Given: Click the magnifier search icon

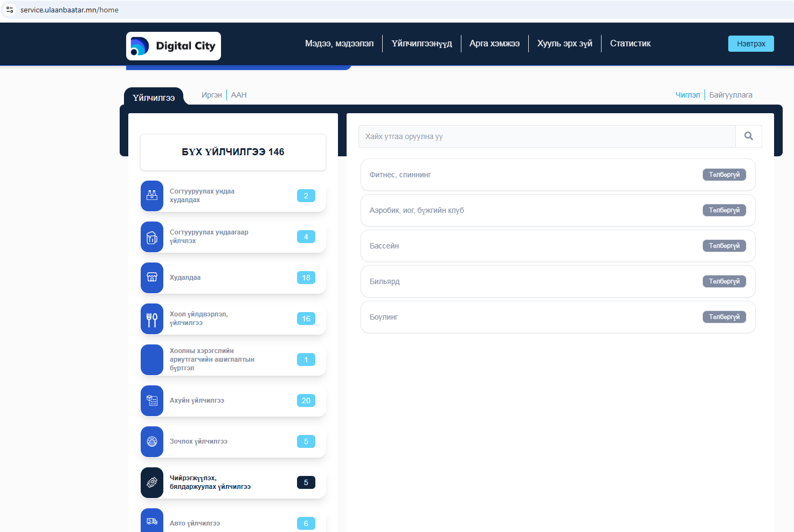Looking at the screenshot, I should (748, 136).
